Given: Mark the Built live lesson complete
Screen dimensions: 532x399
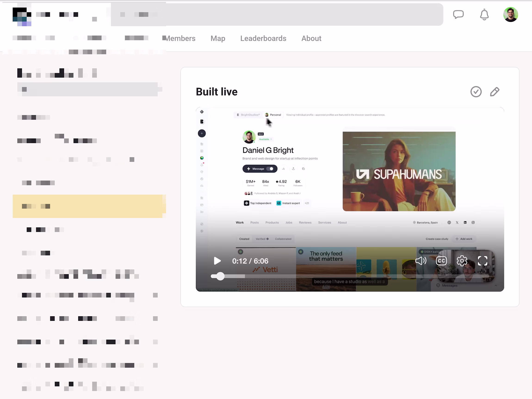Looking at the screenshot, I should click(476, 92).
